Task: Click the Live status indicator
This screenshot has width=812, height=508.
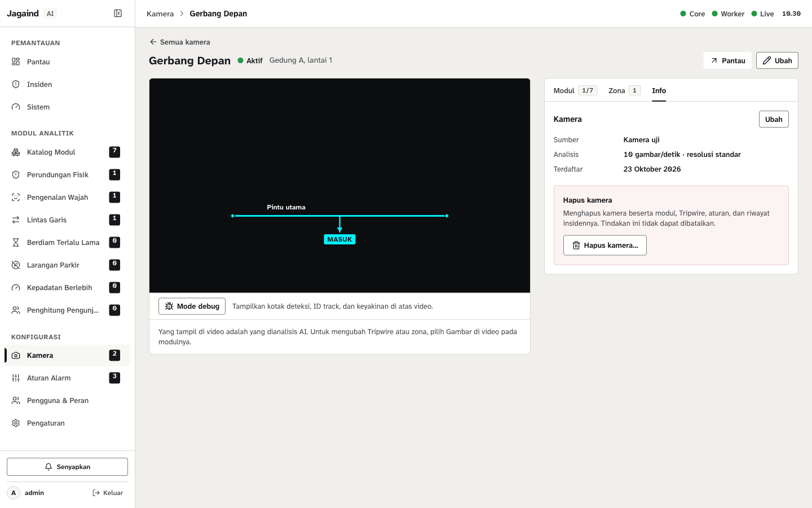Action: point(762,14)
